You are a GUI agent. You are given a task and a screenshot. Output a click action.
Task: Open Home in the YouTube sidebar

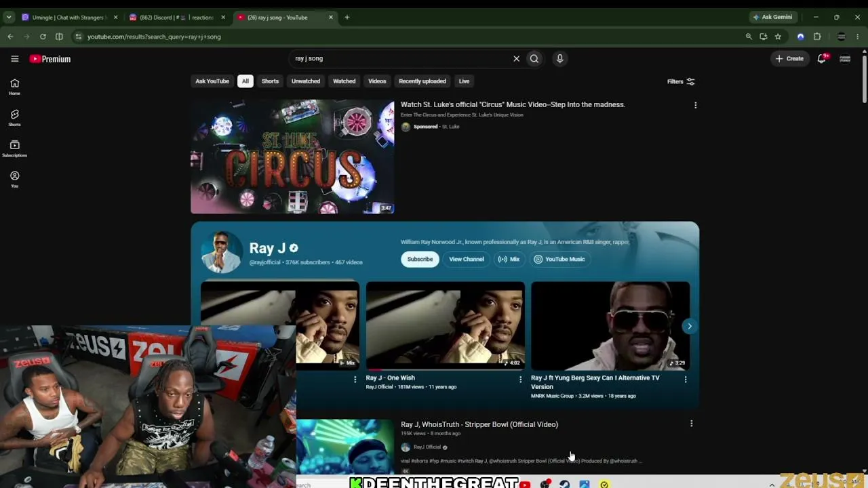(x=14, y=87)
